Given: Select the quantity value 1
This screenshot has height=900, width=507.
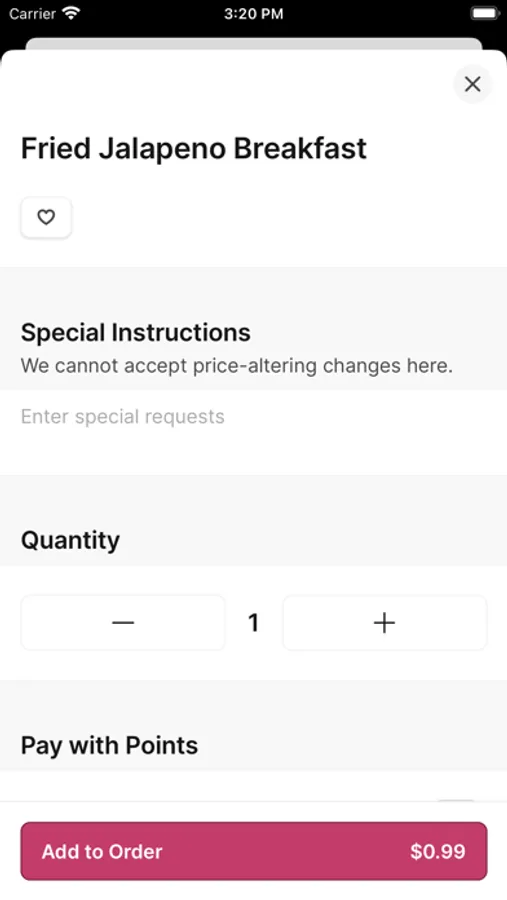Looking at the screenshot, I should (x=253, y=623).
